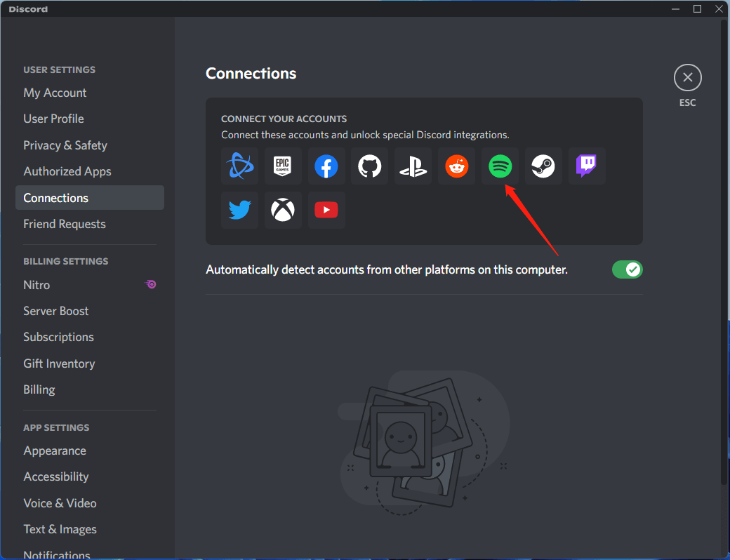Click the Nitro badge icon in sidebar
The width and height of the screenshot is (730, 560).
click(x=150, y=284)
